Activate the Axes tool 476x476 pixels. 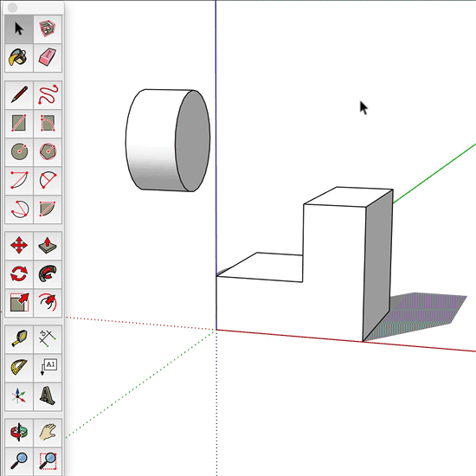pyautogui.click(x=19, y=396)
